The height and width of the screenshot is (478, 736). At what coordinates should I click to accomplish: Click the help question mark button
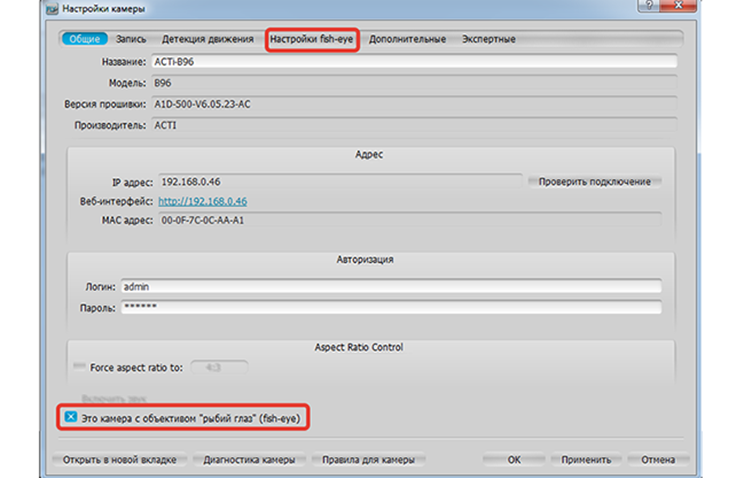coord(649,5)
